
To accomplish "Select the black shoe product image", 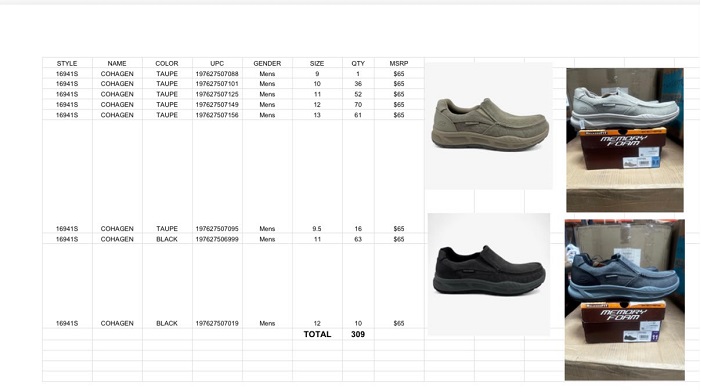I will point(489,274).
